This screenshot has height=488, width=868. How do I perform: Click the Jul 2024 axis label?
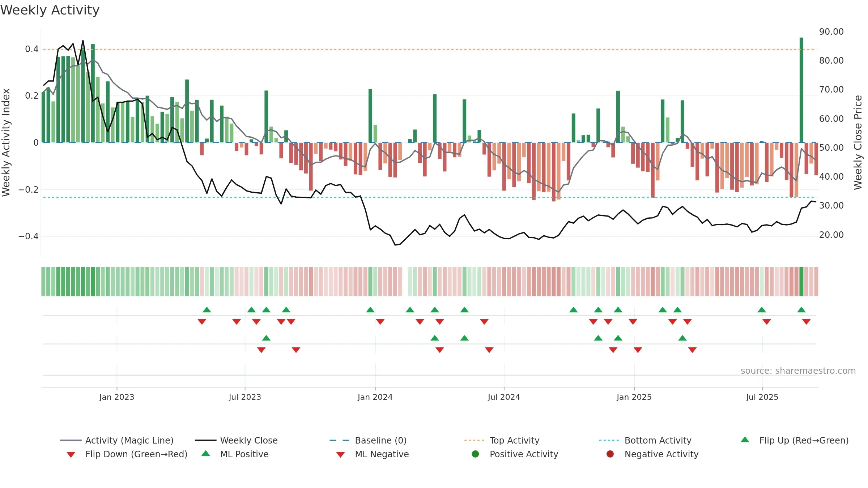(x=504, y=397)
